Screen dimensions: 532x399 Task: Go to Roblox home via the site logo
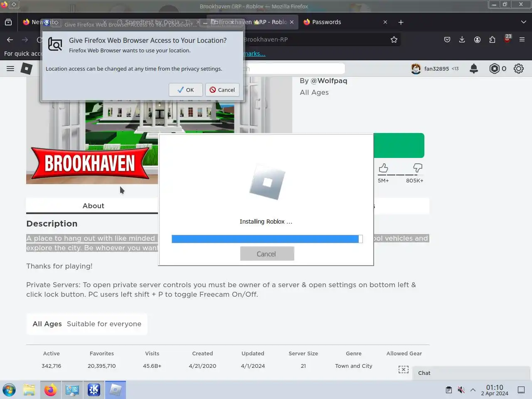click(27, 69)
